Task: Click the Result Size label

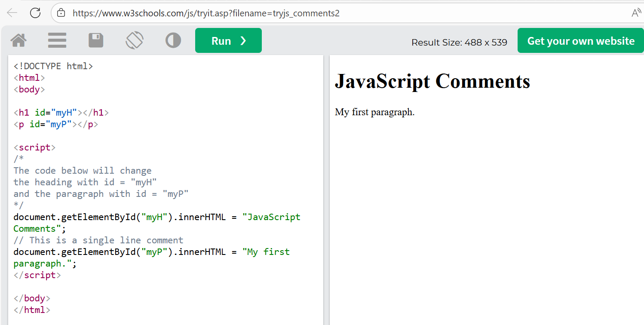Action: [459, 43]
